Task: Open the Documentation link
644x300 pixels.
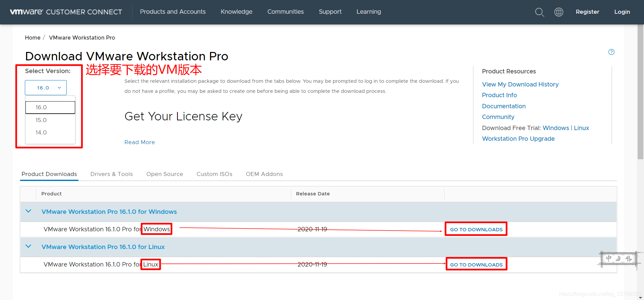Action: pos(504,106)
